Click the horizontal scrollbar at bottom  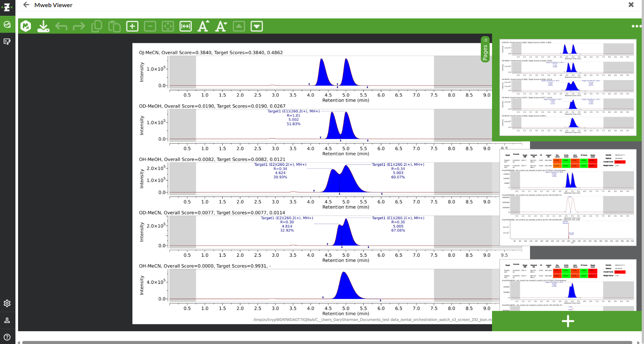click(x=327, y=342)
